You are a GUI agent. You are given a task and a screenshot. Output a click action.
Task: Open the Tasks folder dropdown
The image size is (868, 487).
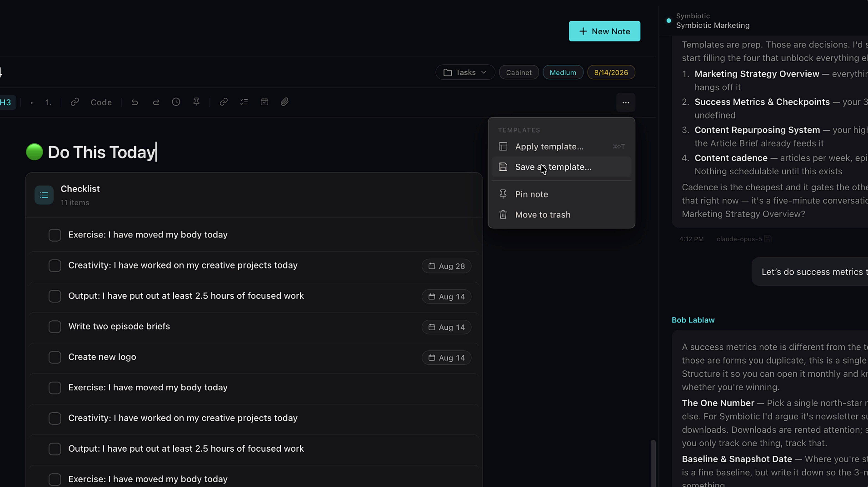point(465,73)
